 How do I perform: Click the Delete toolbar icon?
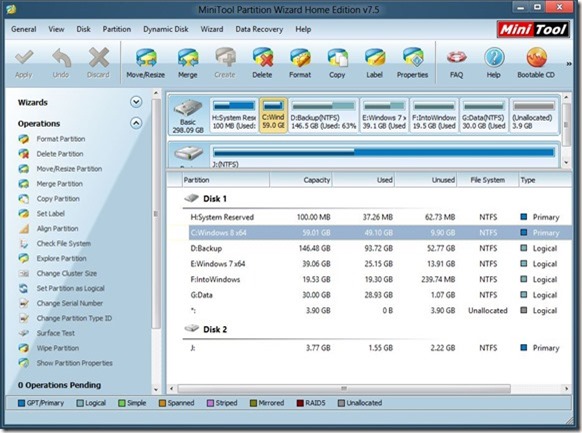[x=263, y=58]
